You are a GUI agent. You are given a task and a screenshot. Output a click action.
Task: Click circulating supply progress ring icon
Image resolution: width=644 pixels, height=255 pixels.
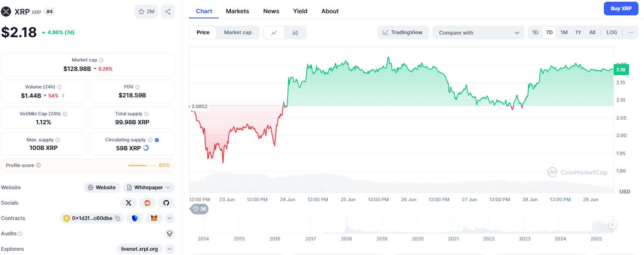(146, 148)
